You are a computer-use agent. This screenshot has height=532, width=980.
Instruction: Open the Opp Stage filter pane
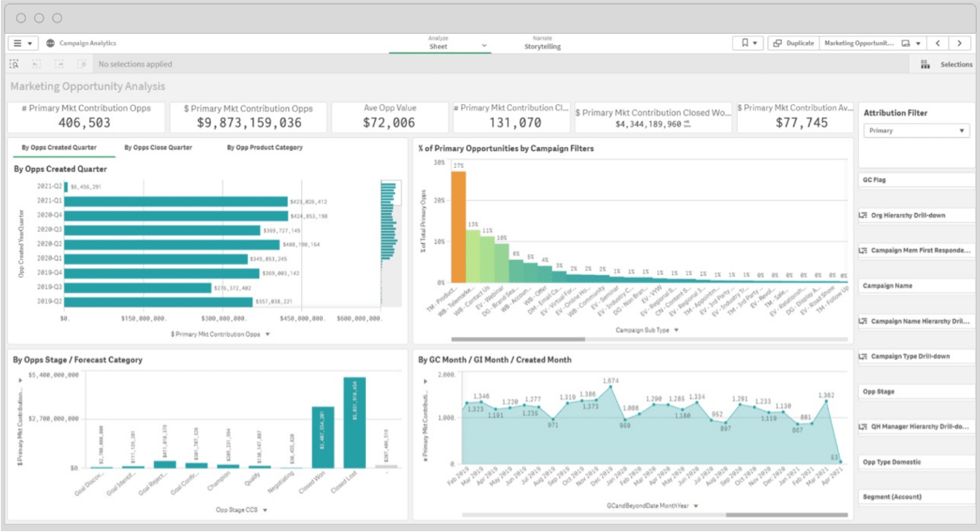pos(916,392)
